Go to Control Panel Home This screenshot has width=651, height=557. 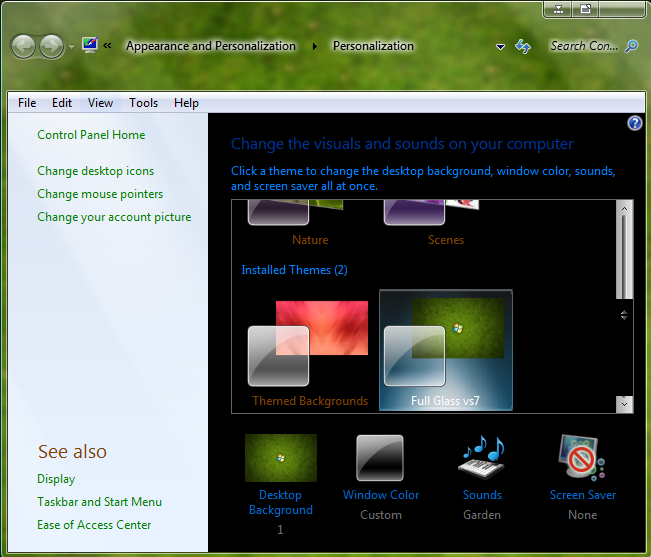[x=91, y=135]
